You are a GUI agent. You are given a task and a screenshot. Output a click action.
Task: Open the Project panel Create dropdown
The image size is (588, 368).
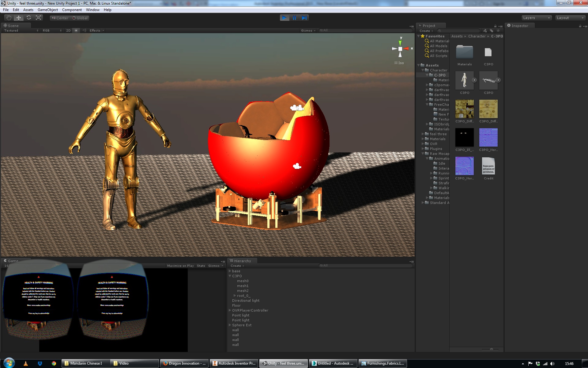pyautogui.click(x=426, y=31)
